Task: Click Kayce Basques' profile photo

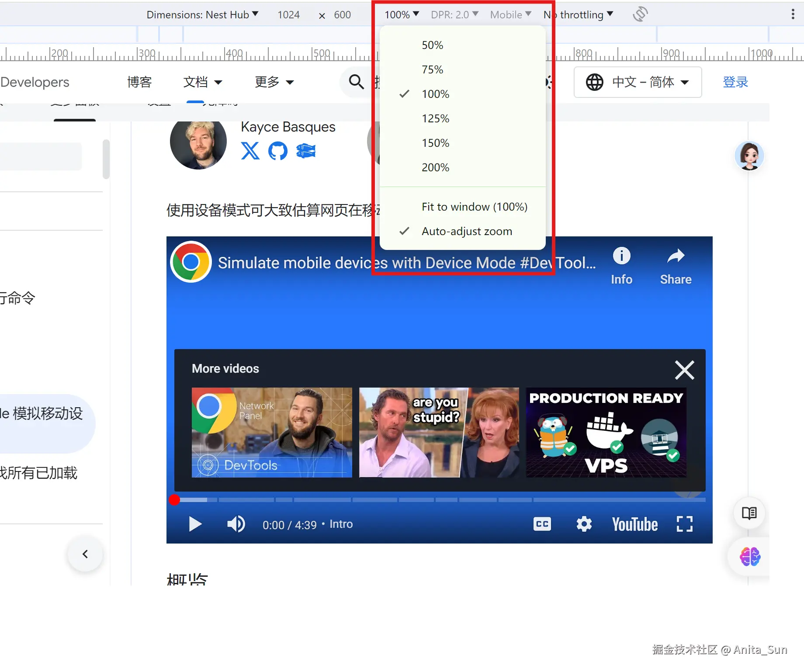Action: coord(198,142)
